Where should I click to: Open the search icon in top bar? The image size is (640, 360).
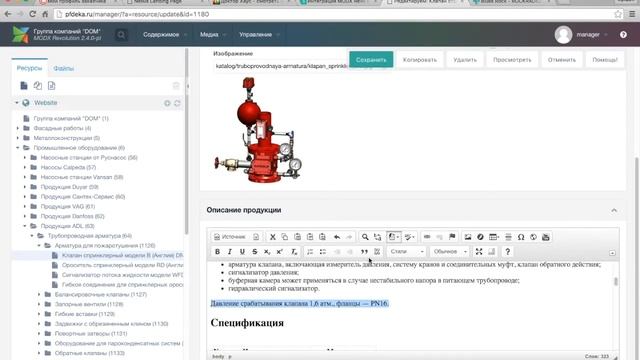pyautogui.click(x=121, y=35)
